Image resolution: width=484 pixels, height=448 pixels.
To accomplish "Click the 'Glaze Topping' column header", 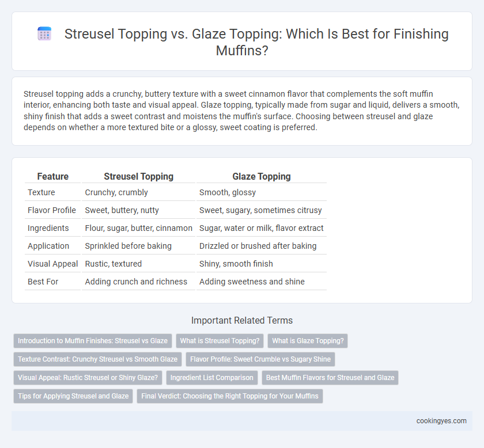I will (262, 176).
